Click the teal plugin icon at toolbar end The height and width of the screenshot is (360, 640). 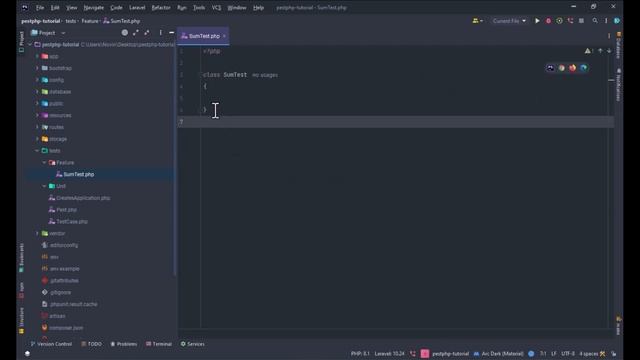click(617, 21)
